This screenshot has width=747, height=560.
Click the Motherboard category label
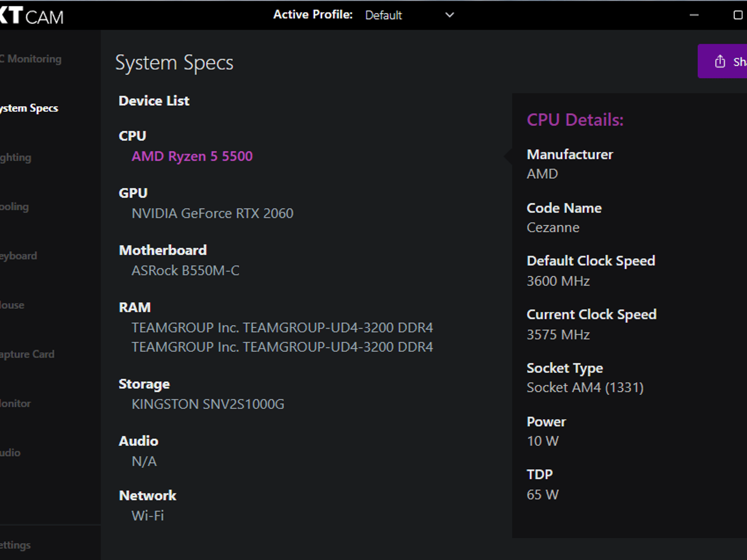[x=163, y=250]
